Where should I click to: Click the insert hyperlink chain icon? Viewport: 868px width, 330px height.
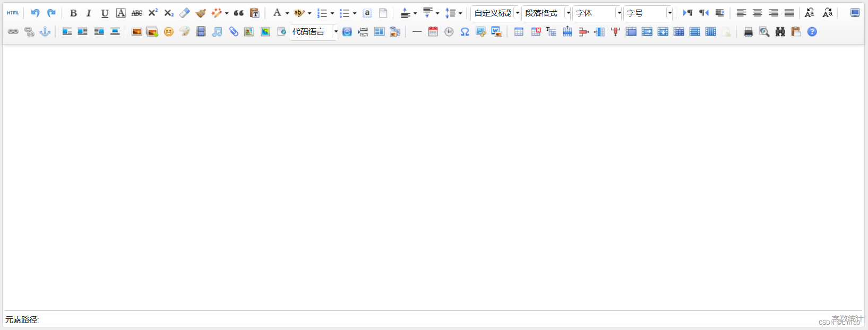click(x=13, y=32)
